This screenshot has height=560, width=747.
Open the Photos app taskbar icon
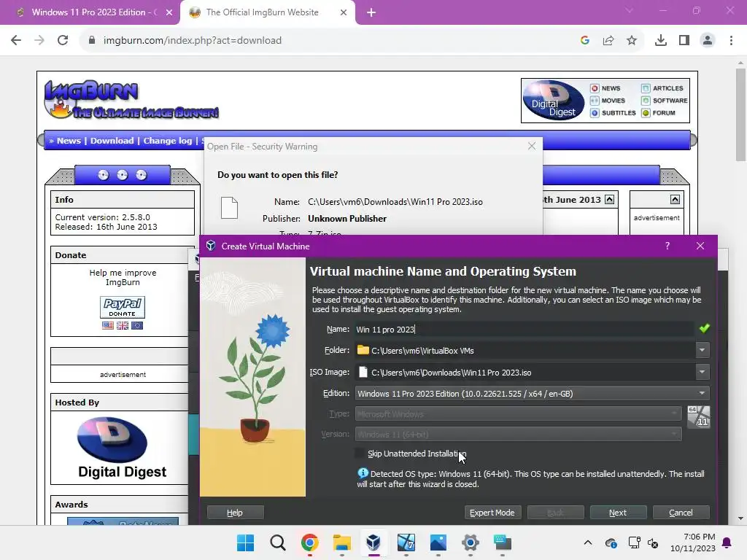pos(438,542)
